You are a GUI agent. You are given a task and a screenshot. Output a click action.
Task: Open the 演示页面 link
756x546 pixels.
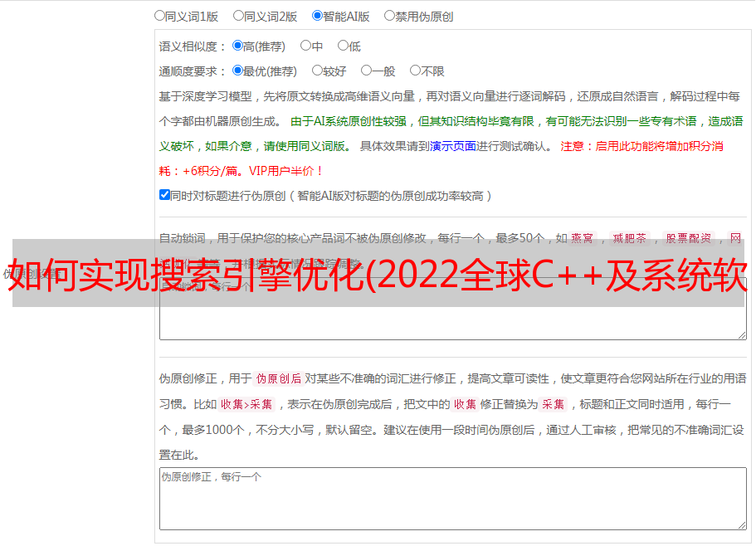point(452,146)
